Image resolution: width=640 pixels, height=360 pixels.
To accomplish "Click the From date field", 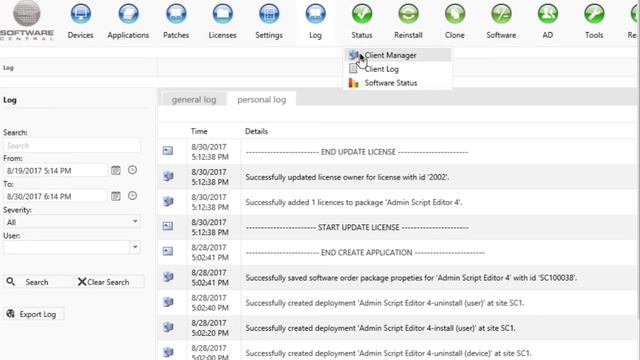I will pyautogui.click(x=55, y=171).
